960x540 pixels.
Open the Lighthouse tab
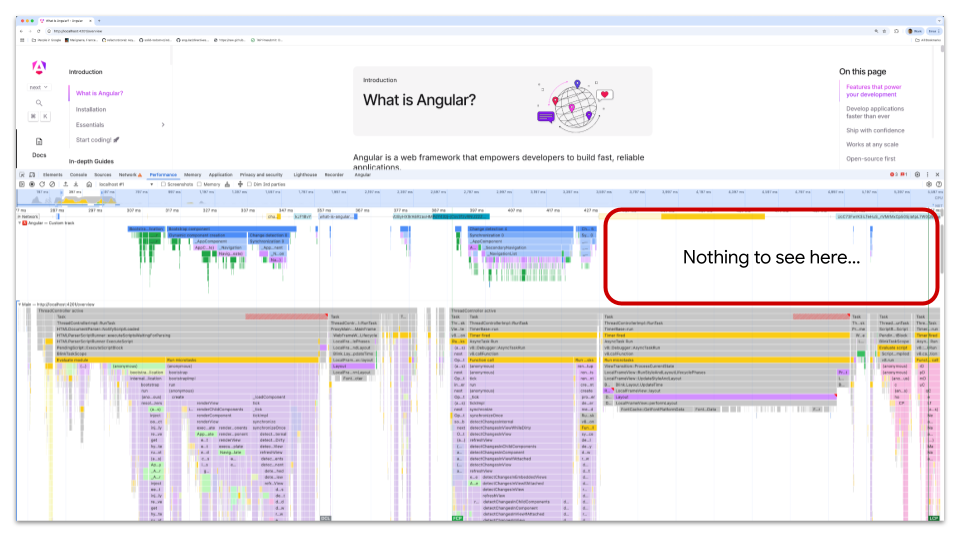(305, 174)
